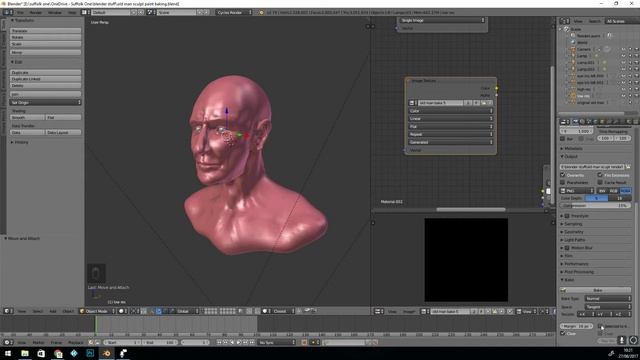Select the translate manipulator arrow icon
This screenshot has width=640, height=360.
[158, 311]
